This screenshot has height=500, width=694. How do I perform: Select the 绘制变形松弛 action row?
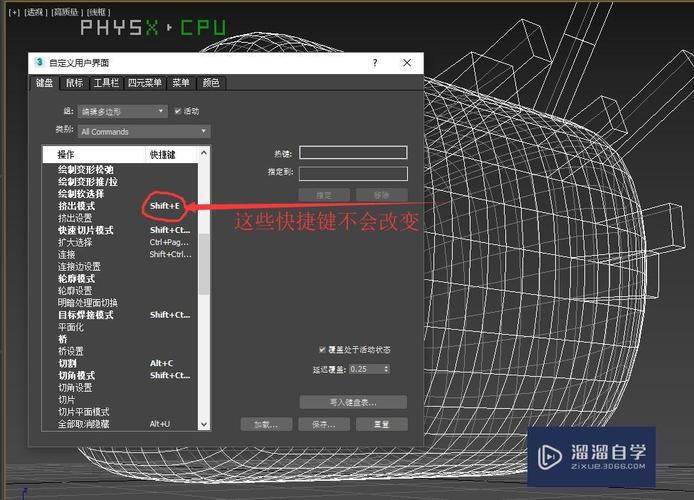120,169
